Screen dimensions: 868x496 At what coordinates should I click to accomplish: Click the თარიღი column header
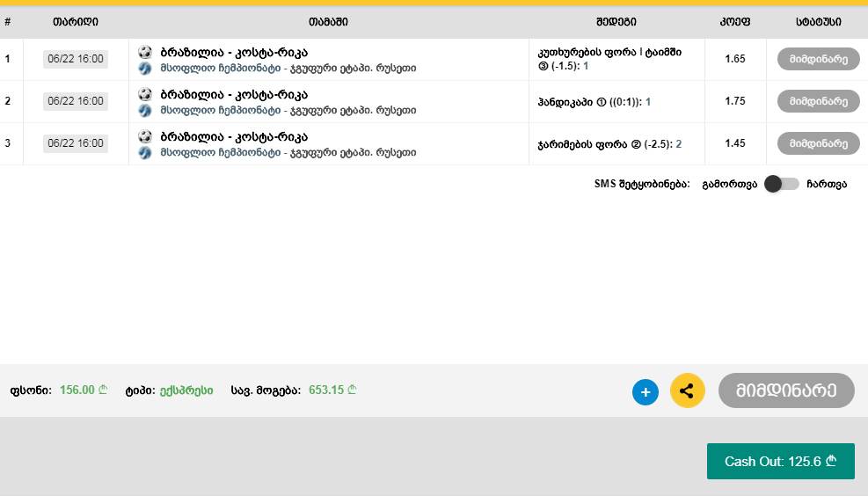click(76, 22)
